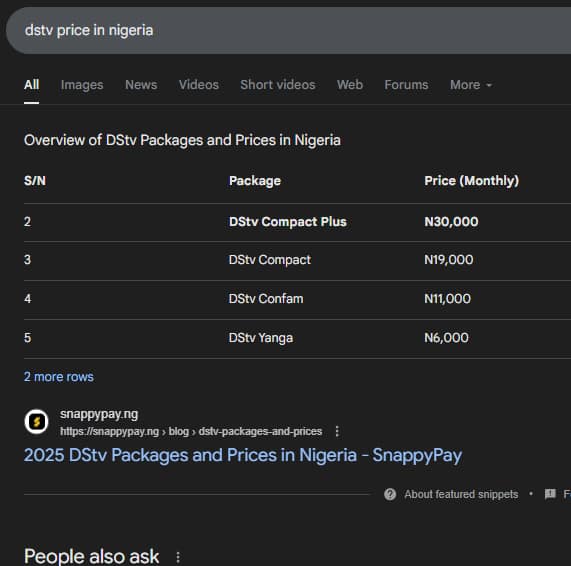Open 'About featured snippets' link
571x566 pixels.
pyautogui.click(x=461, y=494)
